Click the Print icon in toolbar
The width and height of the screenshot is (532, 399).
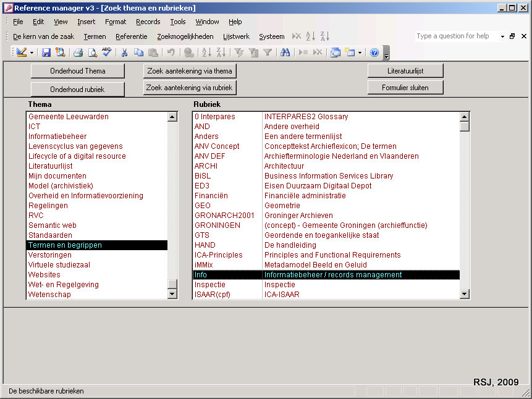coord(78,52)
